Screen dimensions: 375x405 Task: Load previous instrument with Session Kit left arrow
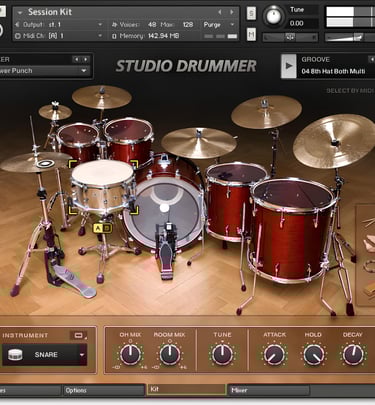point(220,12)
